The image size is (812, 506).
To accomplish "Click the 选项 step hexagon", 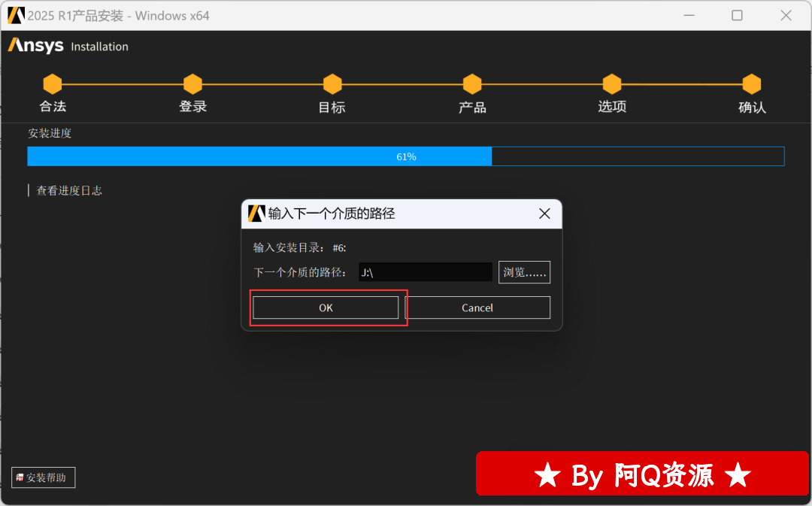I will tap(612, 84).
